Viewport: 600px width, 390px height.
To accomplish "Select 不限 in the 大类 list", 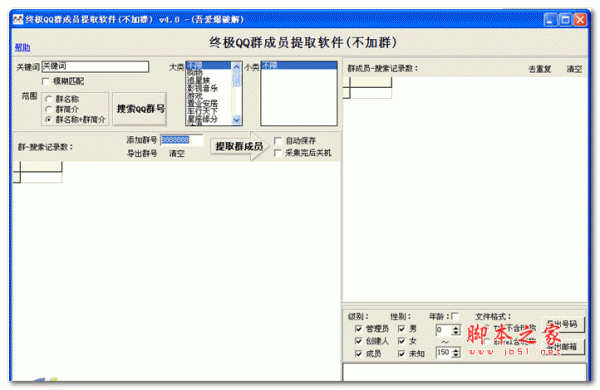I will 209,65.
